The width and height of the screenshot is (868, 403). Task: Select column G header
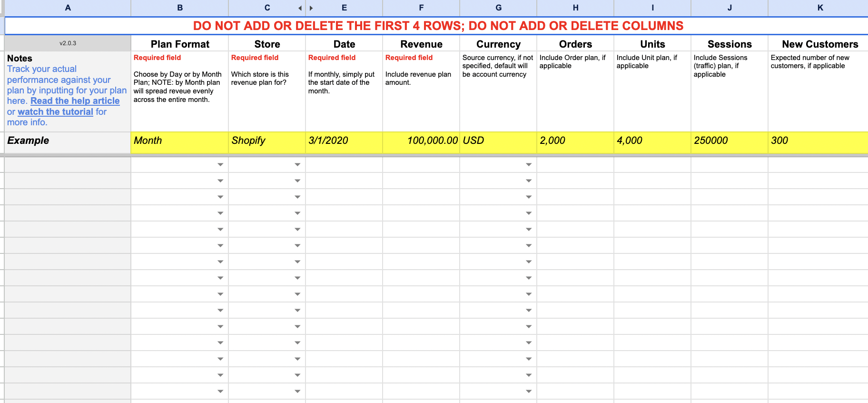click(498, 8)
